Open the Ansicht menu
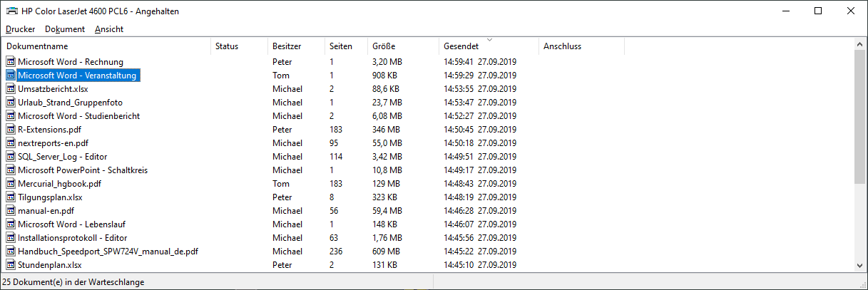868x290 pixels. click(109, 29)
